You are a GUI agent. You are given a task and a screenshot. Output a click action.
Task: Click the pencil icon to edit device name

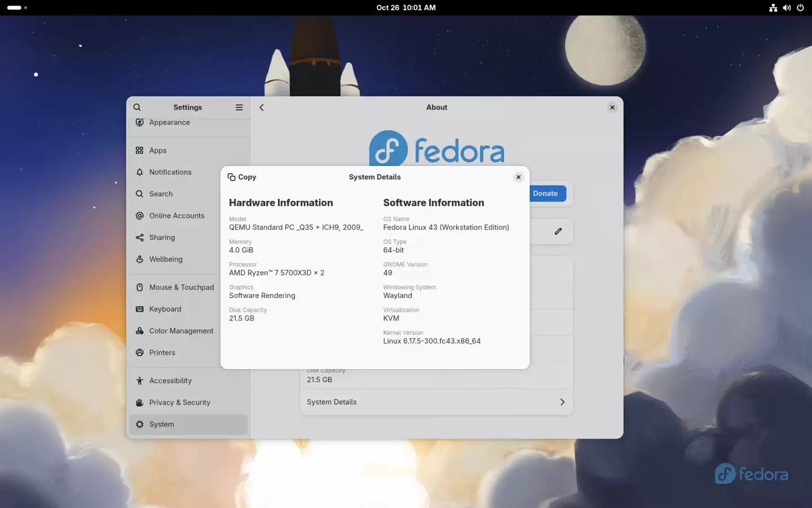558,231
